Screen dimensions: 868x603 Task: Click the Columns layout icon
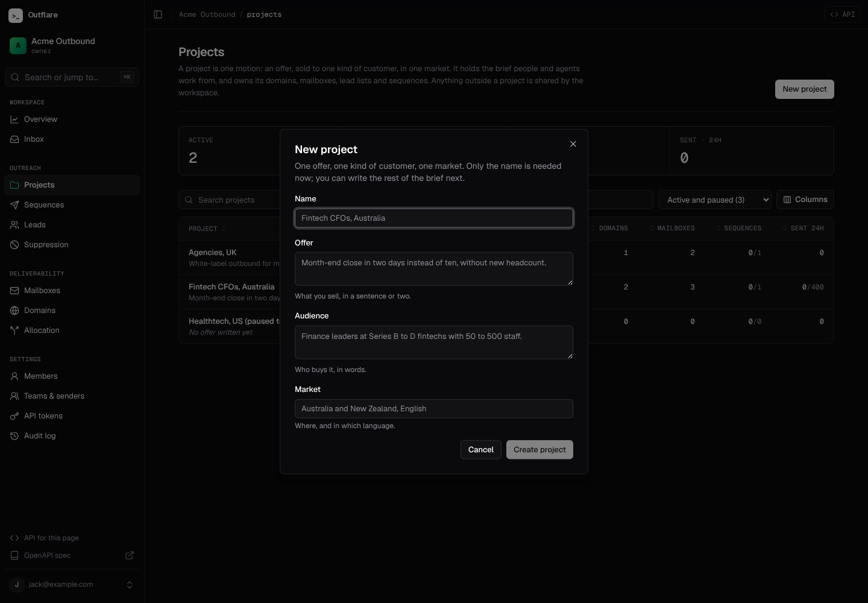[787, 200]
